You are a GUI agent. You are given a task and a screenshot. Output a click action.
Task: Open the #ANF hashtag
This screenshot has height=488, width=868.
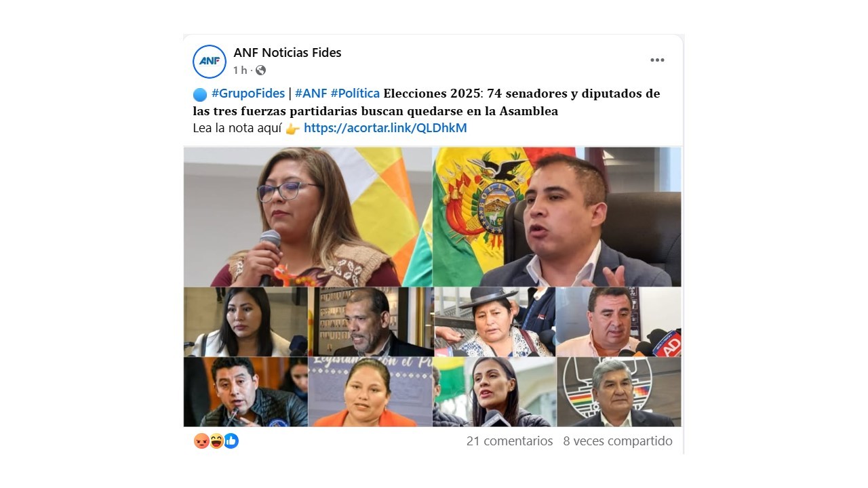(x=311, y=94)
